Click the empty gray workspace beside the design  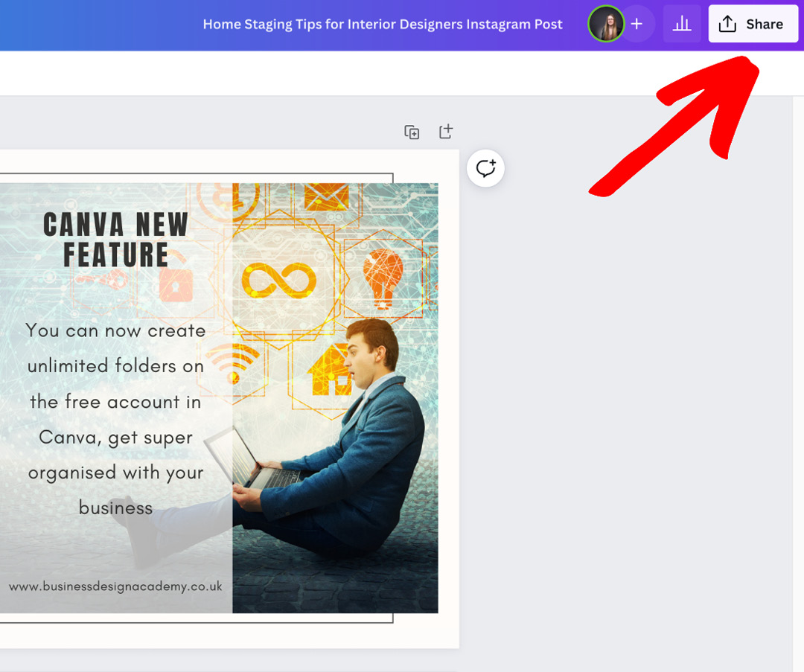tap(633, 409)
